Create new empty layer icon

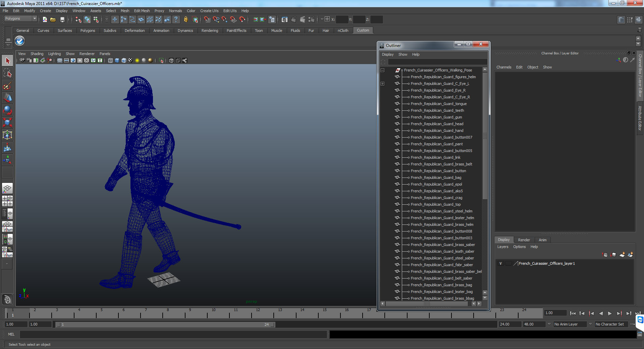tap(622, 255)
